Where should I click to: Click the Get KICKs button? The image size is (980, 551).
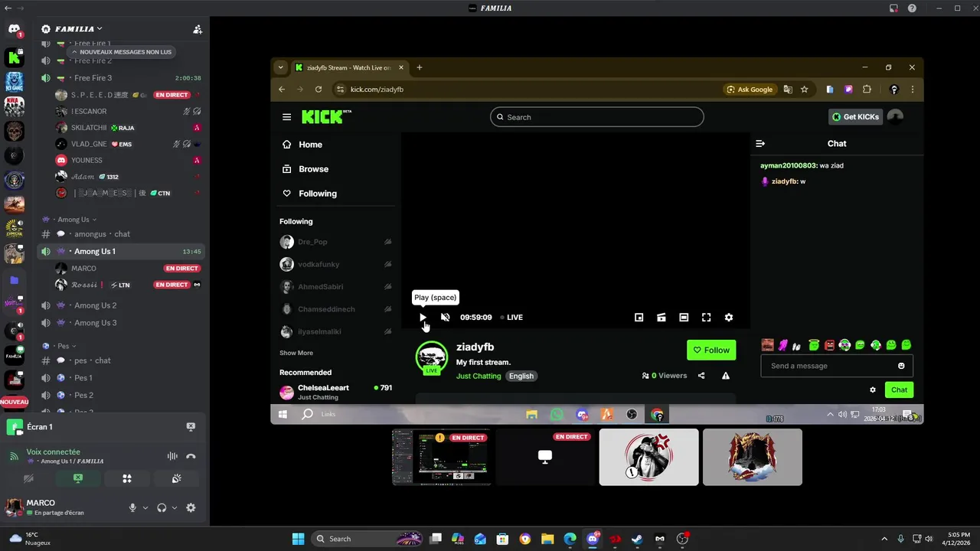(855, 117)
